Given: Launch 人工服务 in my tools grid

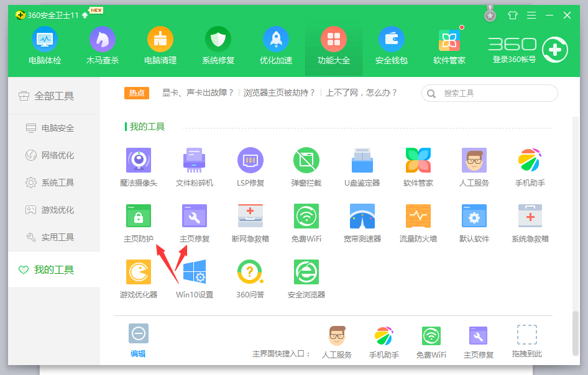Looking at the screenshot, I should pyautogui.click(x=474, y=167).
